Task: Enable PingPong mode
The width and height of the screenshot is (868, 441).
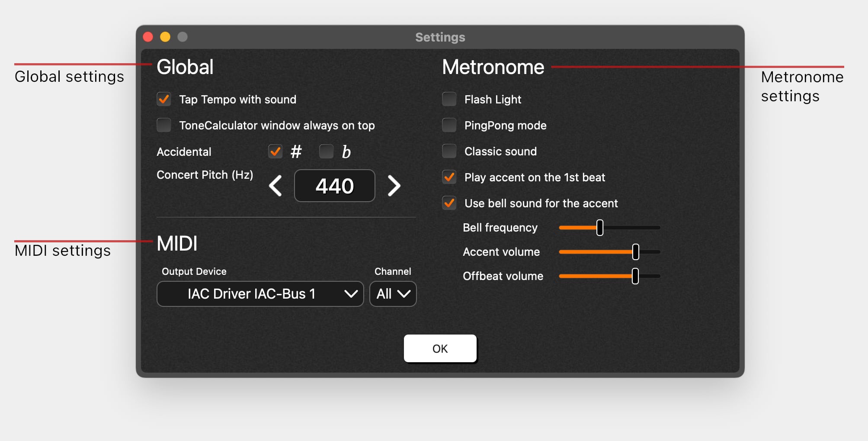Action: pos(449,125)
